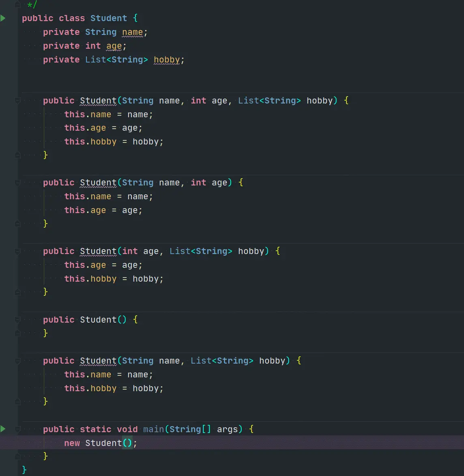The image size is (464, 476).
Task: Click "String[]" in main method parameters
Action: coord(190,429)
